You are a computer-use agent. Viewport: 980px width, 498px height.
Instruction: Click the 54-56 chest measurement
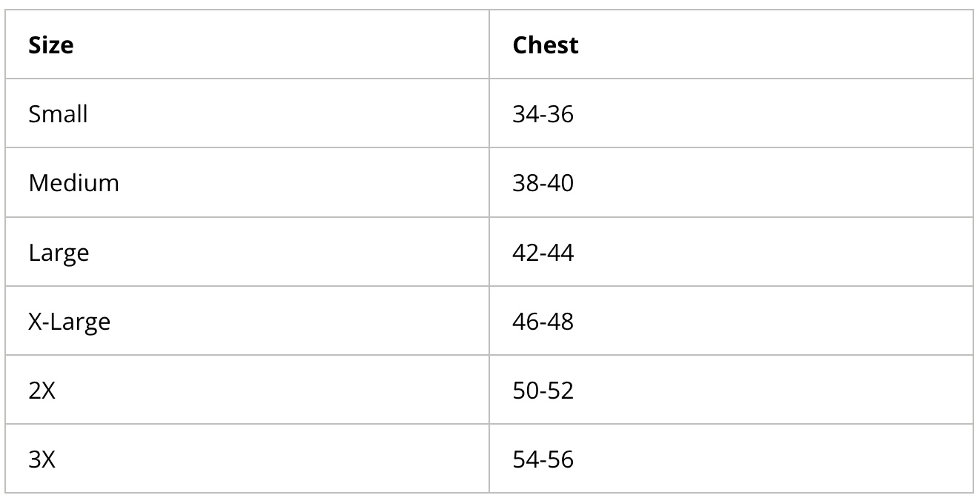[x=543, y=459]
